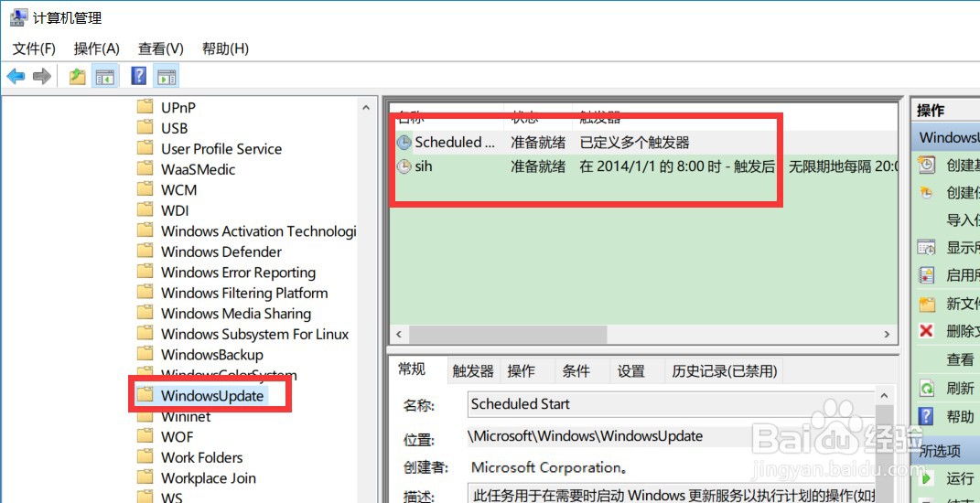The width and height of the screenshot is (980, 503).
Task: Click the task list horizontal scrollbar thumb
Action: [508, 335]
